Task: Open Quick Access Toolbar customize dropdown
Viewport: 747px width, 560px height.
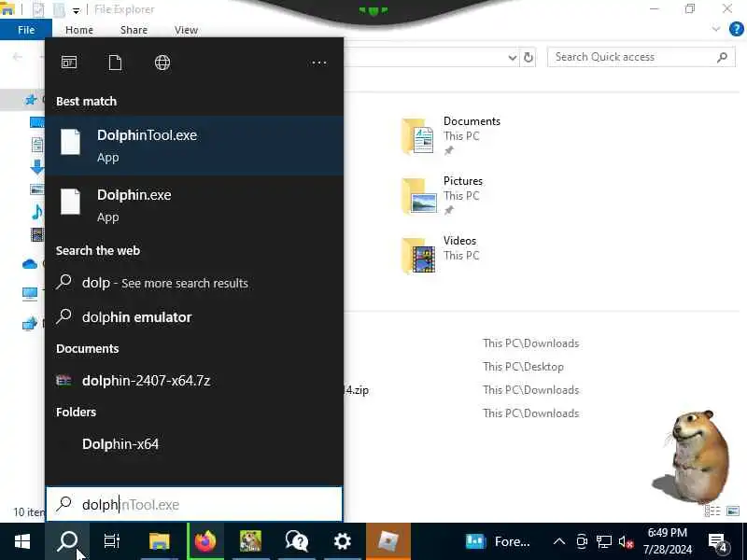Action: click(77, 10)
